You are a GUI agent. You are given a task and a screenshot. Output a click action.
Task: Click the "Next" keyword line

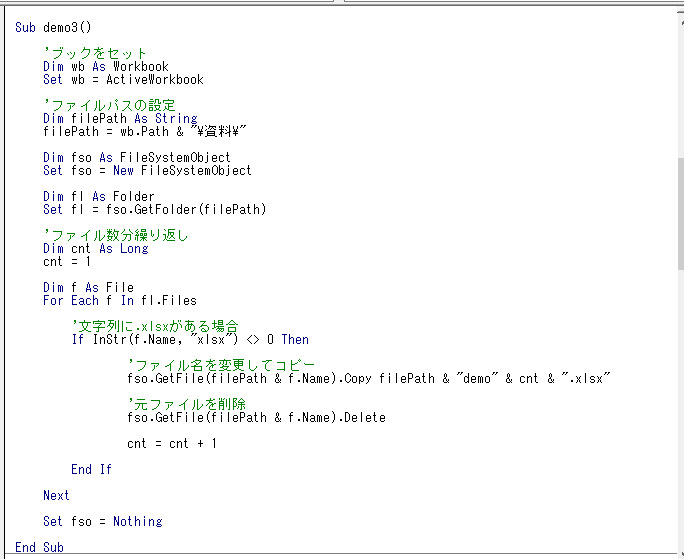pos(56,495)
